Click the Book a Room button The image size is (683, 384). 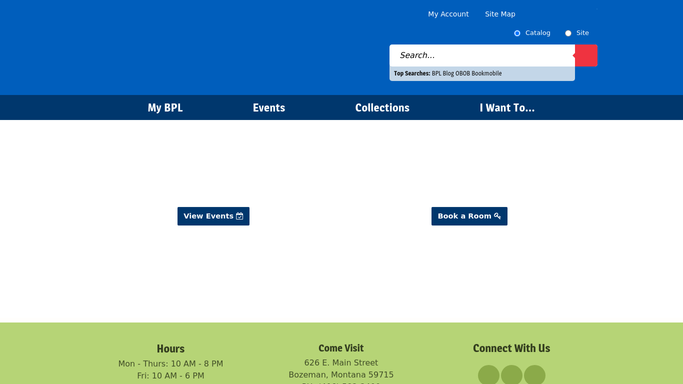pyautogui.click(x=469, y=216)
